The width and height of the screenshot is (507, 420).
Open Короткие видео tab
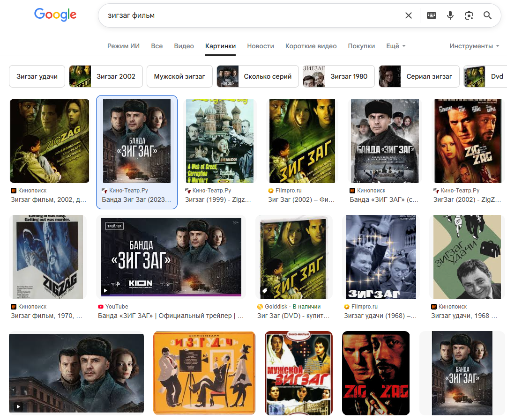click(311, 46)
